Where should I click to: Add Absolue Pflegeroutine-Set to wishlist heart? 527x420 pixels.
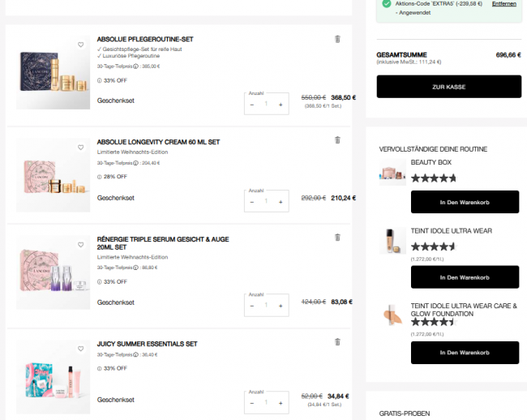pyautogui.click(x=80, y=45)
